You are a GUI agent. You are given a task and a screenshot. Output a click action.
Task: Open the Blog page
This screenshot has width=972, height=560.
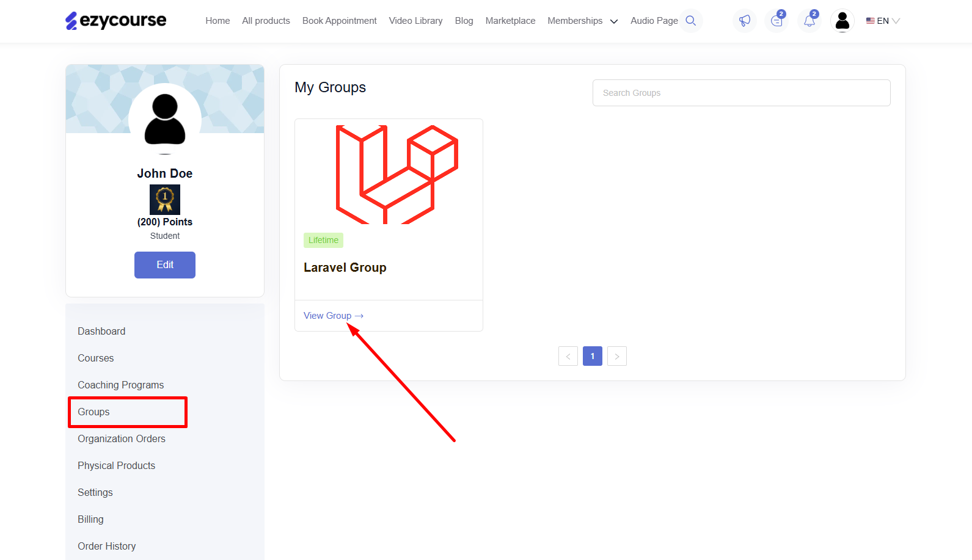pos(464,21)
